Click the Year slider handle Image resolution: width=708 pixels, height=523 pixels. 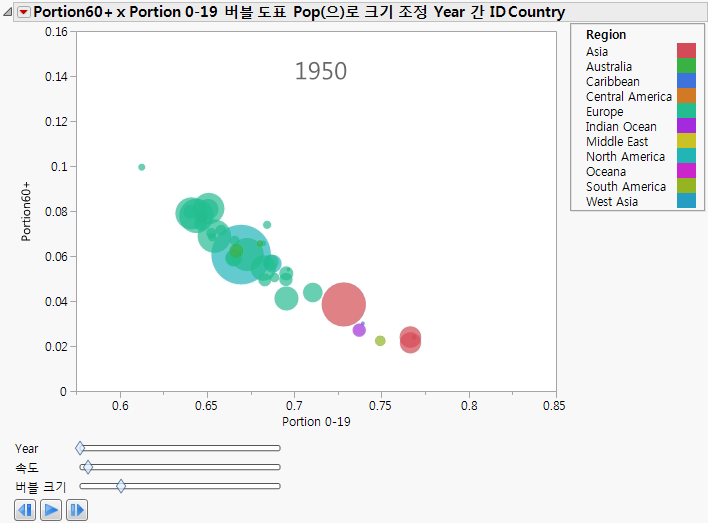point(81,448)
